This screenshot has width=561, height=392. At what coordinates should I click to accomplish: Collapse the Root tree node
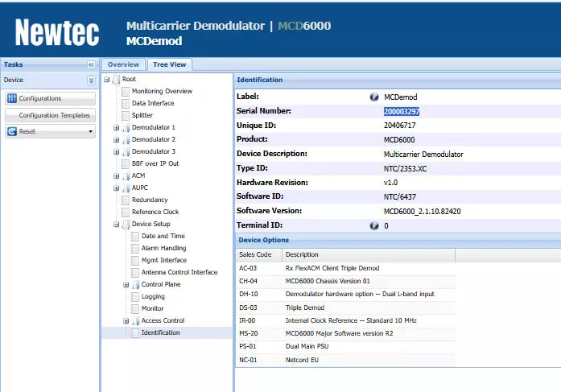click(x=106, y=80)
